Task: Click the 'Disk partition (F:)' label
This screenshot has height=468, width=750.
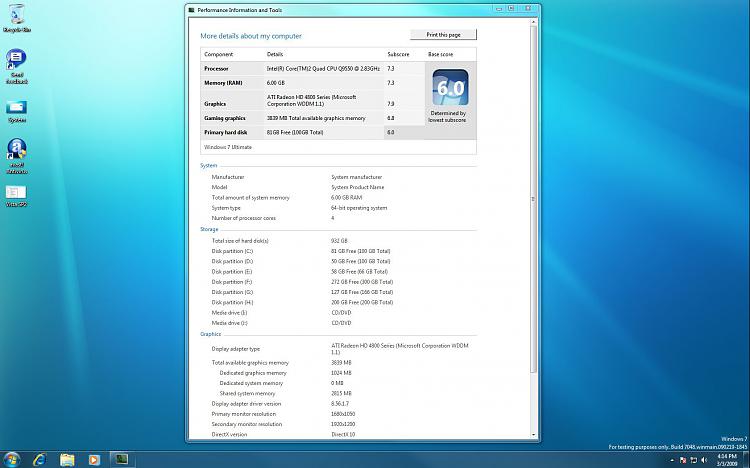Action: 232,282
